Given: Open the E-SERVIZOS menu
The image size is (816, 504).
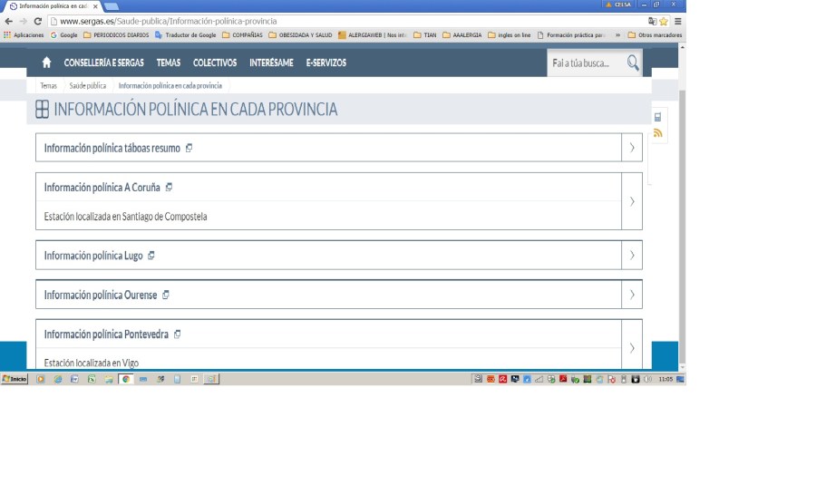Looking at the screenshot, I should pos(325,63).
